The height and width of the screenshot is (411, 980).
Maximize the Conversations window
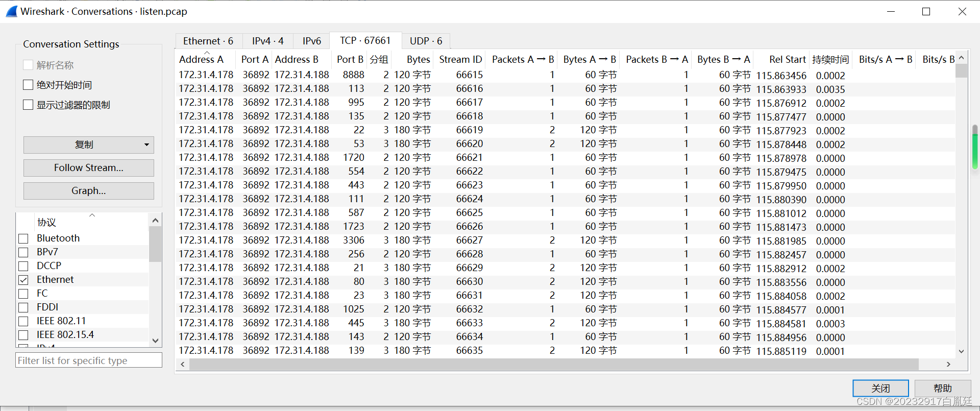pyautogui.click(x=926, y=11)
